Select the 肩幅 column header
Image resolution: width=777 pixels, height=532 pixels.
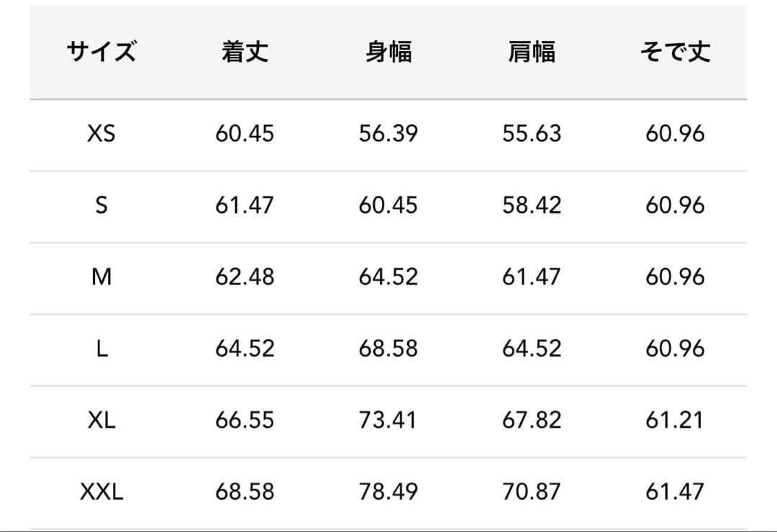pyautogui.click(x=532, y=52)
